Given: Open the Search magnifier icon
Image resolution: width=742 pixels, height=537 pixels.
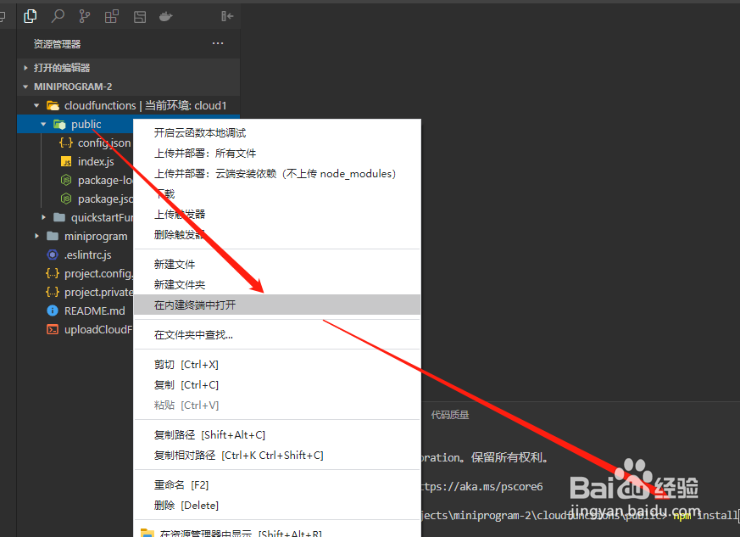Looking at the screenshot, I should coord(58,16).
